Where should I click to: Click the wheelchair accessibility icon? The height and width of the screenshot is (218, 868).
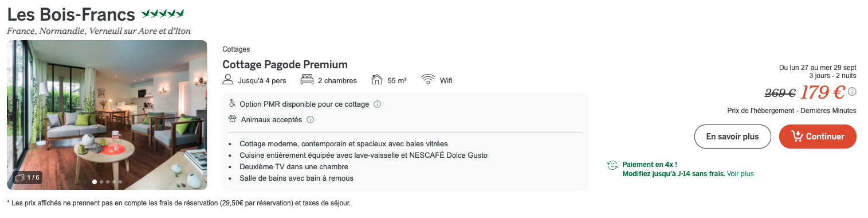(232, 104)
